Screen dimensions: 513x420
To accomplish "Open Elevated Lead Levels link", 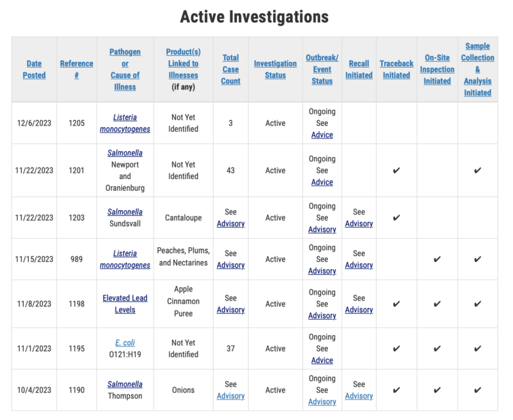I will point(125,304).
